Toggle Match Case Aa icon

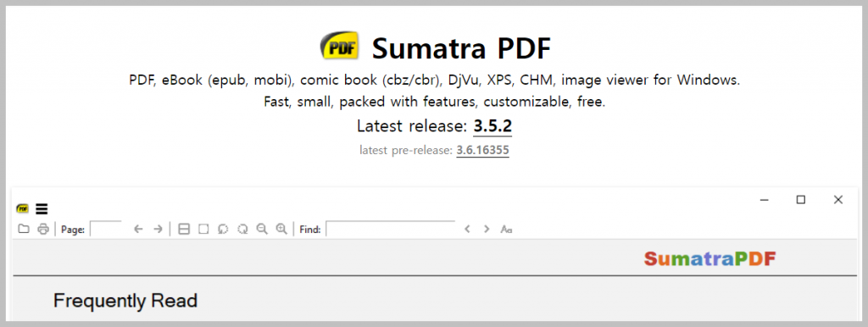click(x=506, y=229)
